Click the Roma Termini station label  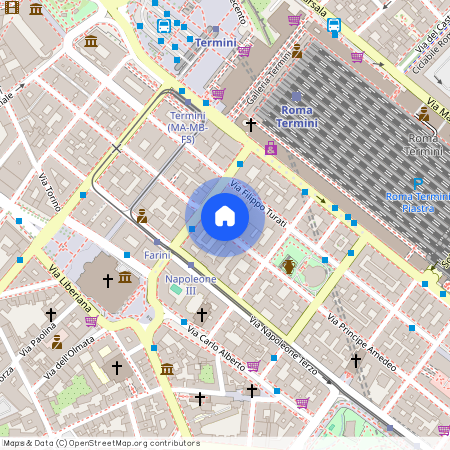[x=297, y=117]
